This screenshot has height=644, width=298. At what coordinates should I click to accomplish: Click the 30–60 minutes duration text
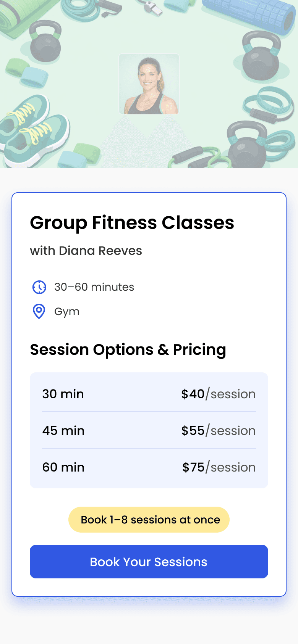tap(94, 287)
